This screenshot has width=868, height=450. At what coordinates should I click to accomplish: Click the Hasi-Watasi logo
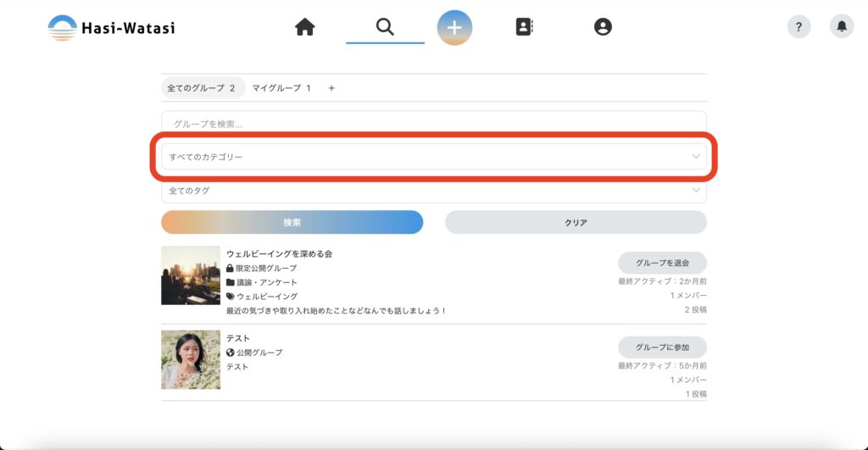click(111, 28)
